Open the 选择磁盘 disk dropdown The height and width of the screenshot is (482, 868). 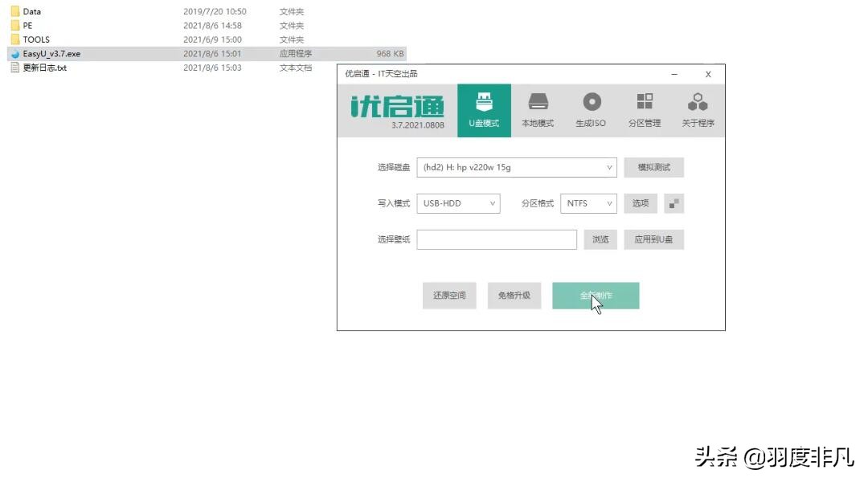click(516, 167)
